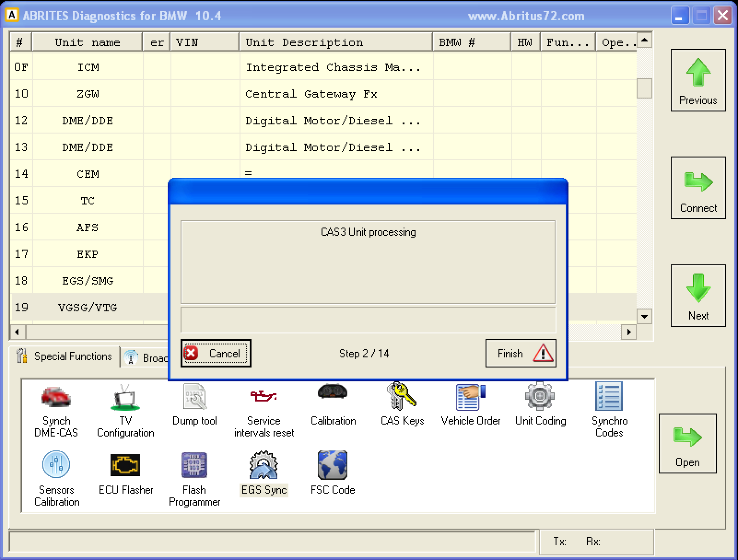Open the Vehicle Order function
This screenshot has width=738, height=560.
(471, 405)
